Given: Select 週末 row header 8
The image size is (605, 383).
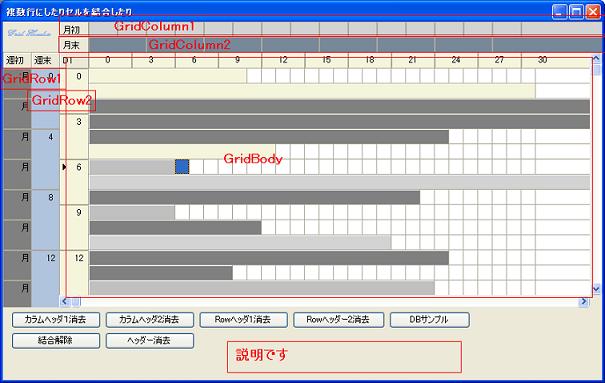Looking at the screenshot, I should [x=45, y=220].
